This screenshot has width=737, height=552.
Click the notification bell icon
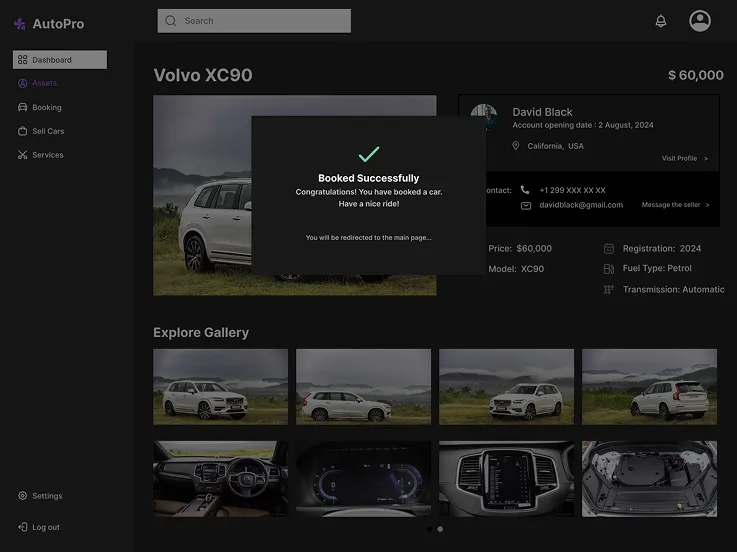(661, 21)
